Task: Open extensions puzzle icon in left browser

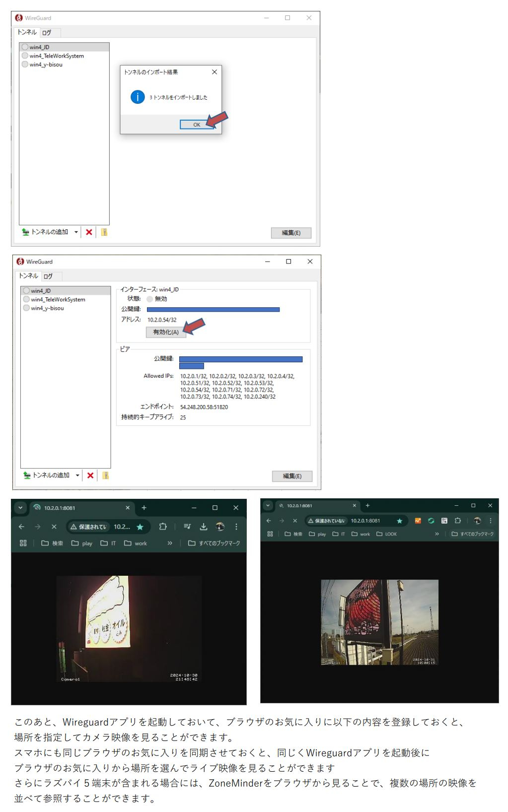Action: [163, 527]
